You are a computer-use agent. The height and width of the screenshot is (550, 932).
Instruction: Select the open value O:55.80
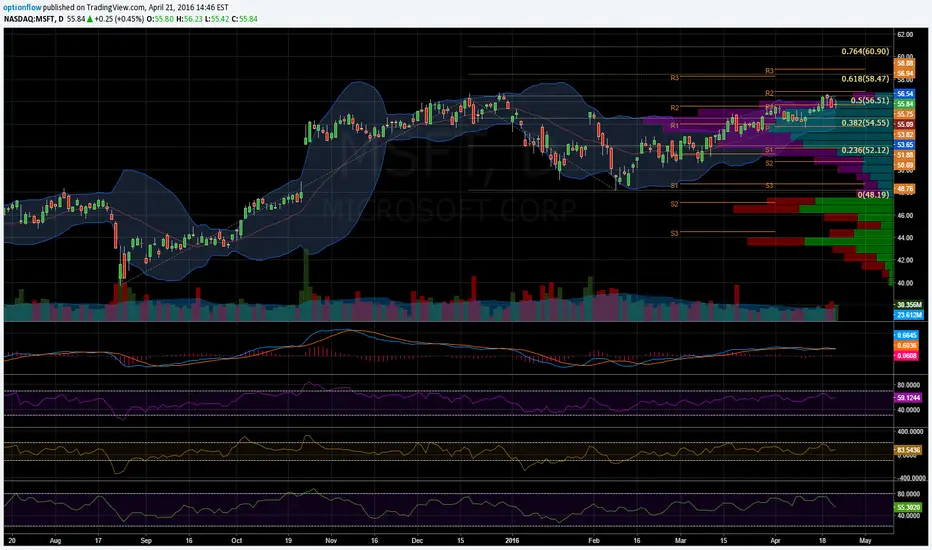coord(160,19)
